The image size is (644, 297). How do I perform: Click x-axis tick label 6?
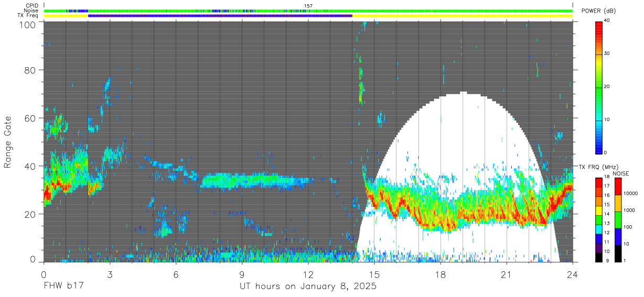pyautogui.click(x=176, y=274)
